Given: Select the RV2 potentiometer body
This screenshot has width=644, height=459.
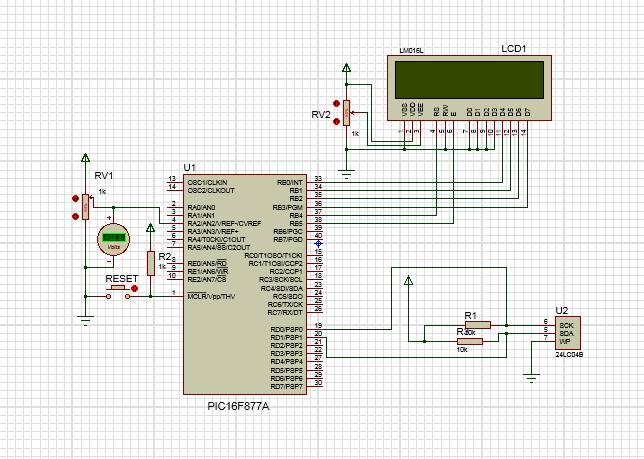Looking at the screenshot, I should point(347,113).
